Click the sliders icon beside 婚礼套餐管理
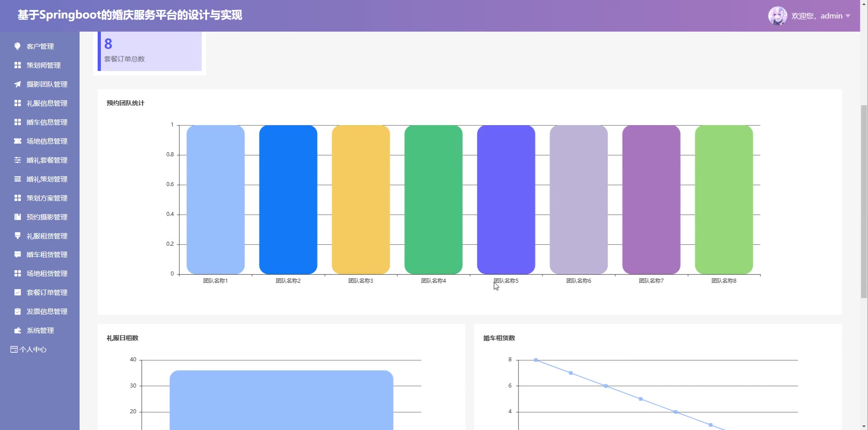Viewport: 868px width, 430px height. pos(18,160)
